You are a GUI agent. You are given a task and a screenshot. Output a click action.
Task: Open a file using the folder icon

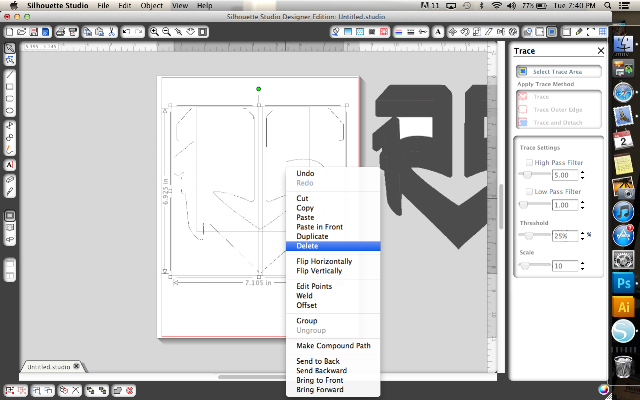coord(22,32)
